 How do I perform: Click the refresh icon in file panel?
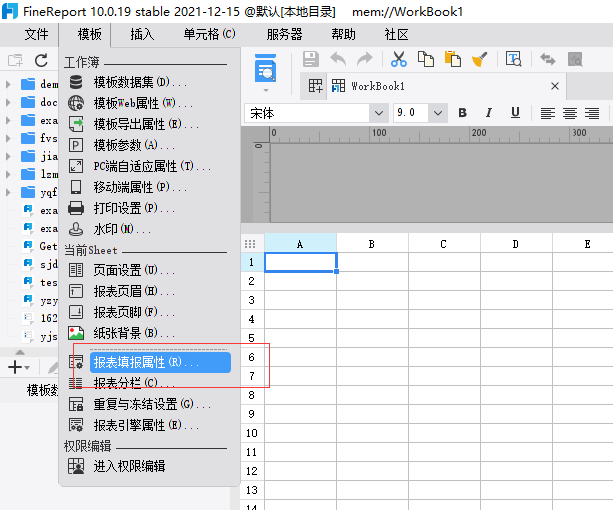[x=41, y=61]
